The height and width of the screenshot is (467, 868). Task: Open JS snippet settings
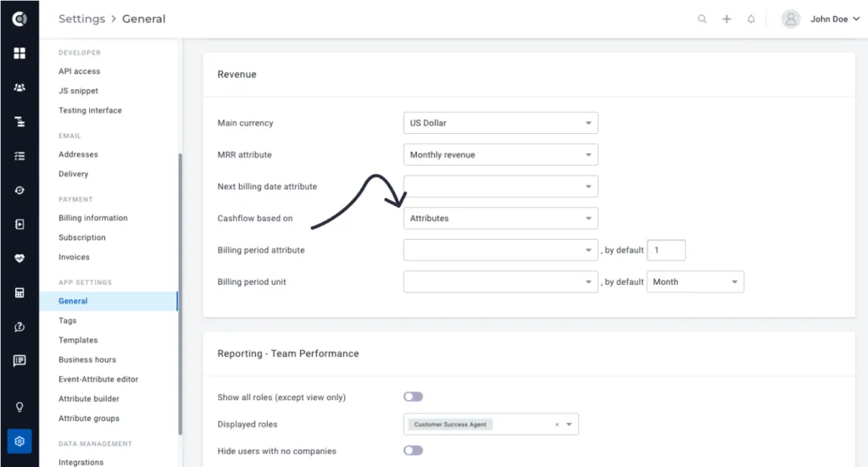(x=79, y=91)
